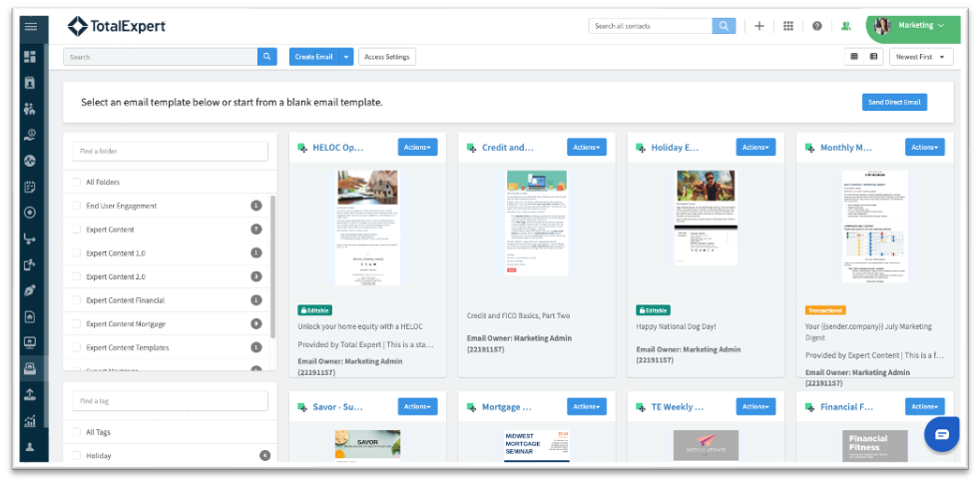Open the Monthly M... template title link
980x485 pixels.
(x=846, y=148)
